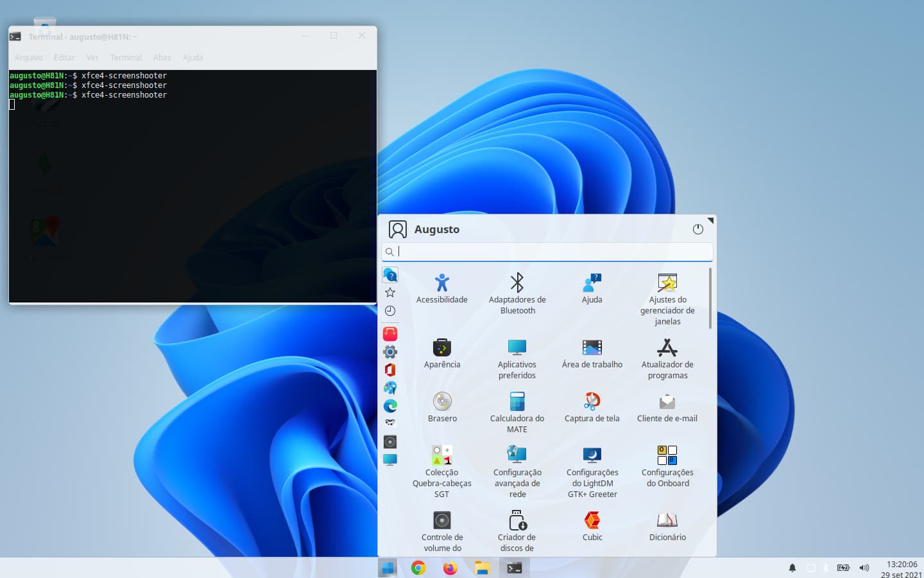The height and width of the screenshot is (578, 924).
Task: Select the Office category in menu sidebar
Action: pyautogui.click(x=390, y=370)
